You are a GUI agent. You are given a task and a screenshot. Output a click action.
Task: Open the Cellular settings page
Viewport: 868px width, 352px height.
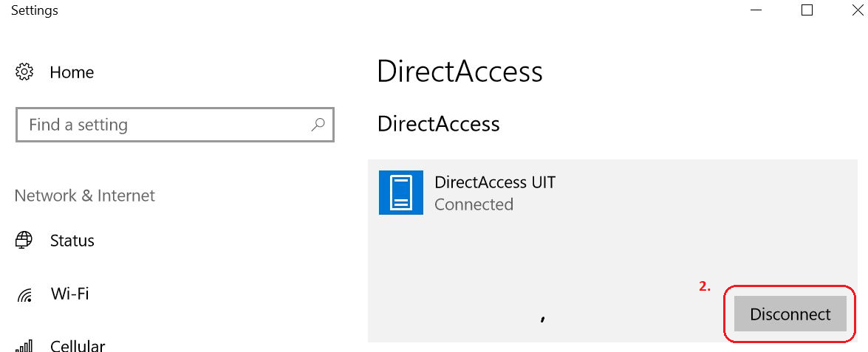point(77,346)
